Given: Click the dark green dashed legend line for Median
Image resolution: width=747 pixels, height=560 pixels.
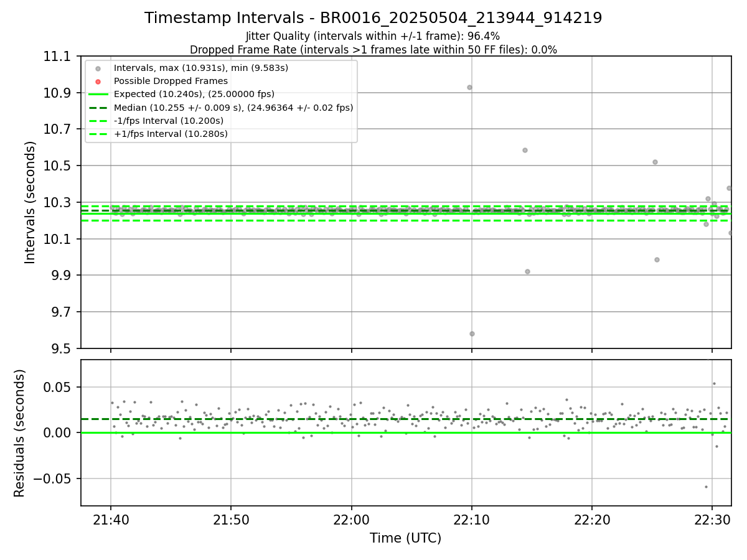Looking at the screenshot, I should (98, 107).
